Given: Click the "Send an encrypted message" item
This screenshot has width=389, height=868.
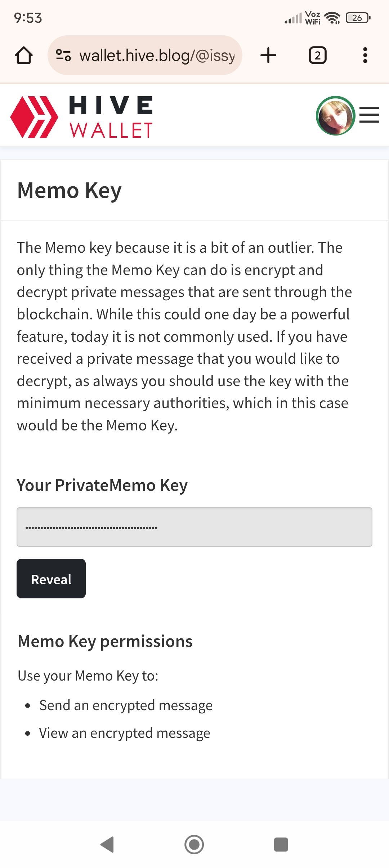Looking at the screenshot, I should coord(126,705).
